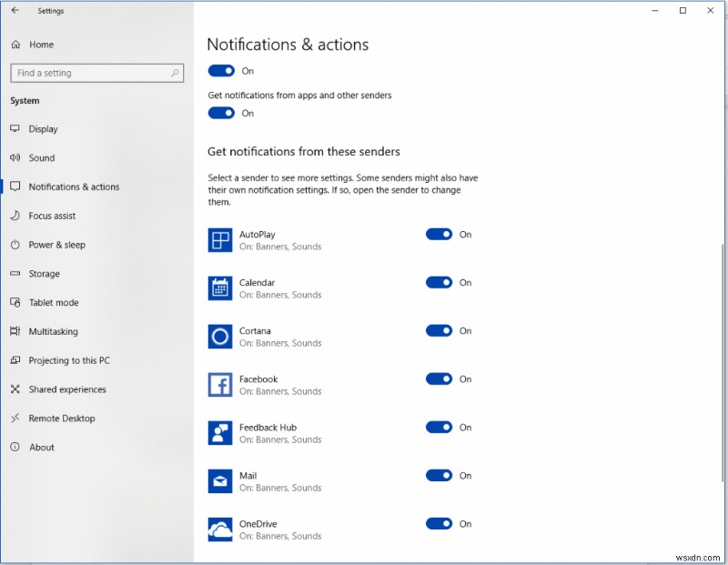This screenshot has width=728, height=565.
Task: Click the Mail envelope icon
Action: click(219, 480)
